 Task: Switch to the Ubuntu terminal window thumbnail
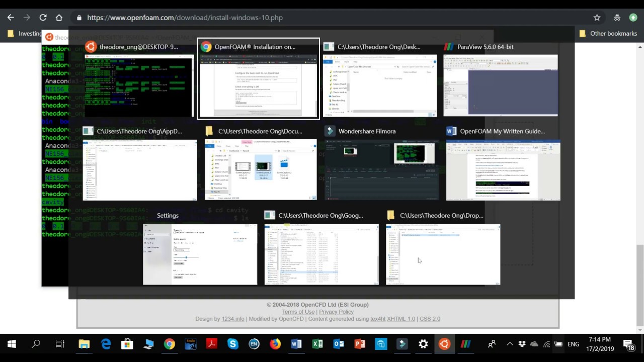pyautogui.click(x=138, y=85)
